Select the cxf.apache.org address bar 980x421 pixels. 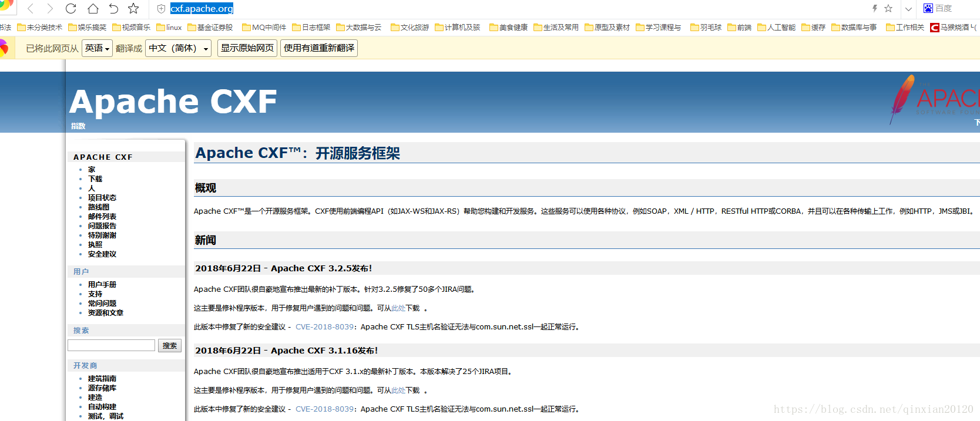coord(202,9)
